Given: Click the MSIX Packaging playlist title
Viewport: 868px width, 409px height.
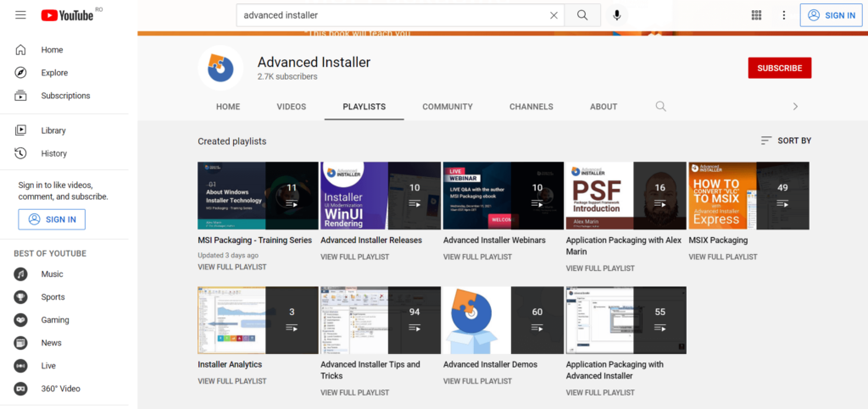Looking at the screenshot, I should tap(718, 240).
